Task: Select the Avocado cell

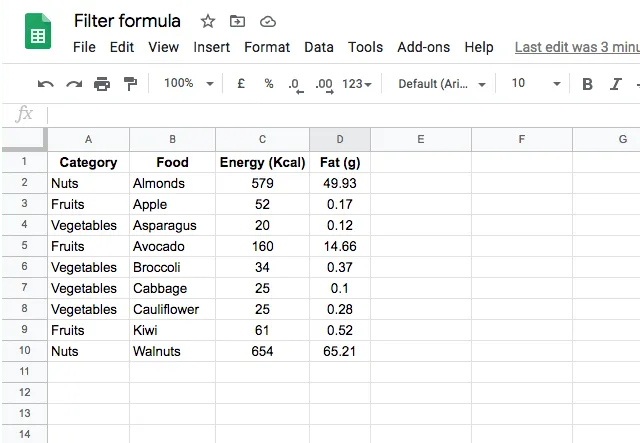Action: coord(173,246)
